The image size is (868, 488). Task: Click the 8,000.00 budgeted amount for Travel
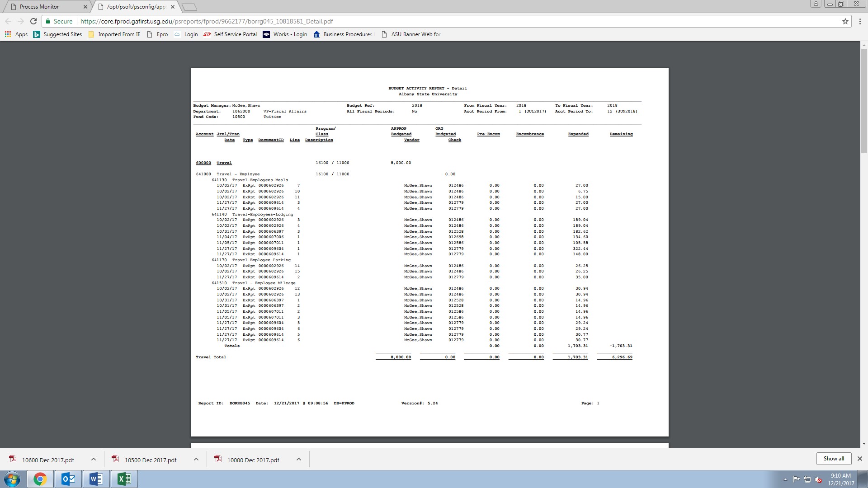401,163
